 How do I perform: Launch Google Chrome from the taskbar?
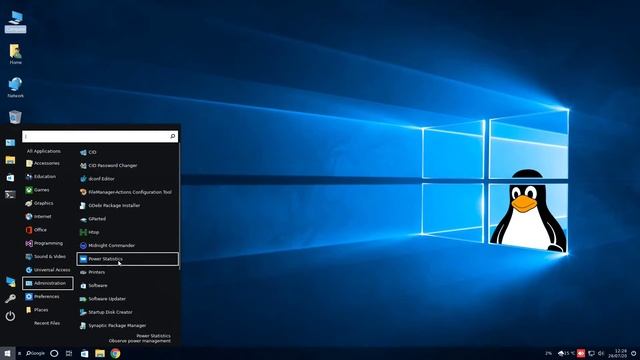(x=116, y=353)
